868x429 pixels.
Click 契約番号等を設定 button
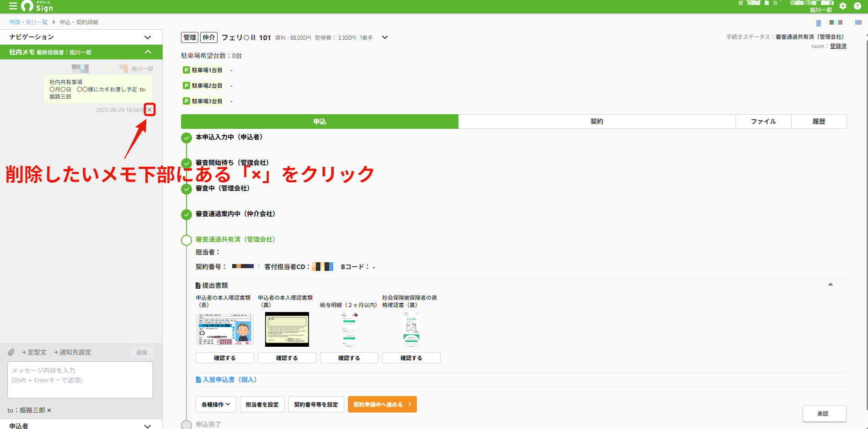316,404
